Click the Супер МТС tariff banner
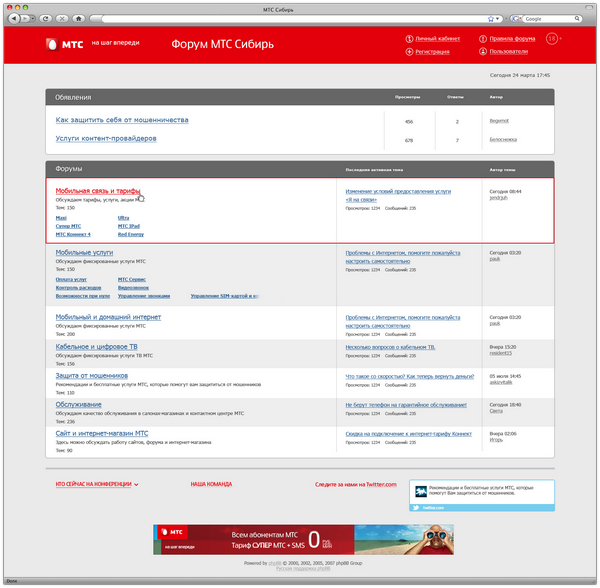 253,539
